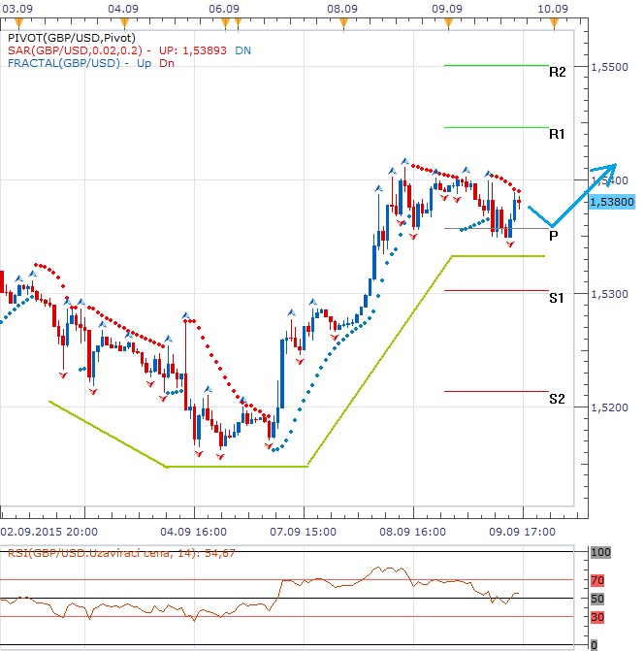The image size is (644, 651).
Task: Click the P pivot level label
Action: pos(553,235)
